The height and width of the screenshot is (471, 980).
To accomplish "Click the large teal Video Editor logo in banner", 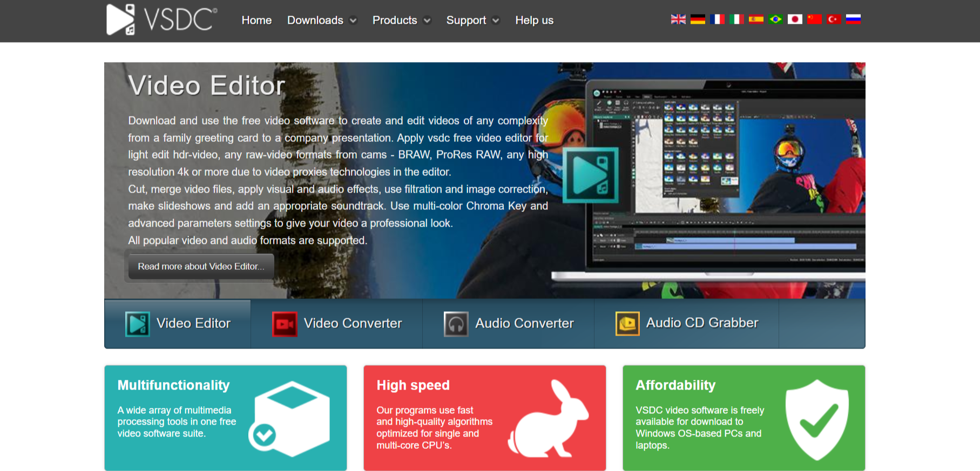I will tap(591, 175).
